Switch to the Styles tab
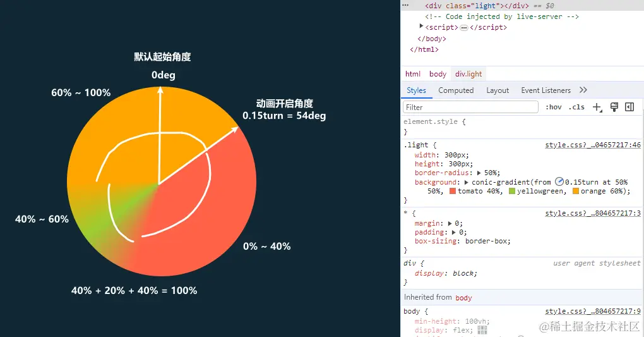 coord(416,90)
